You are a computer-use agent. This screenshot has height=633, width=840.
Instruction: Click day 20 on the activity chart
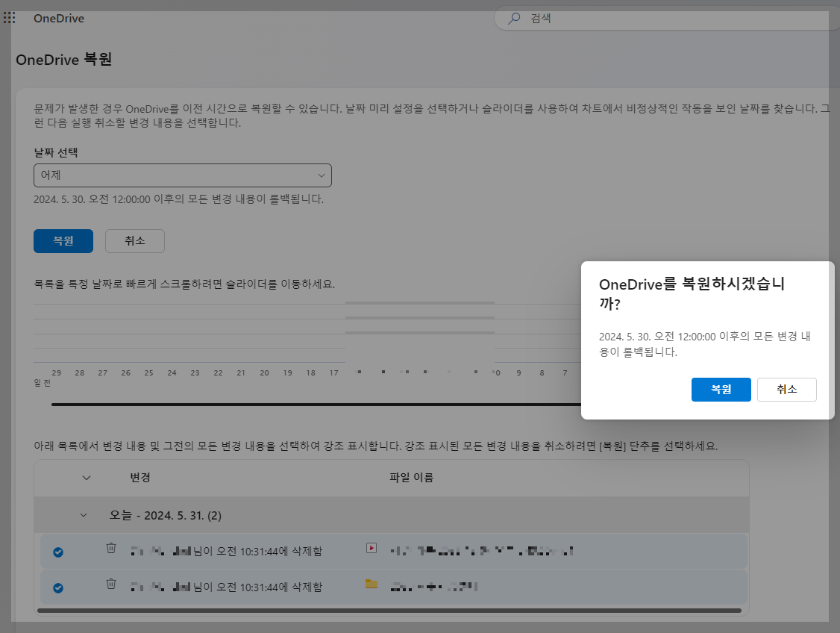265,372
